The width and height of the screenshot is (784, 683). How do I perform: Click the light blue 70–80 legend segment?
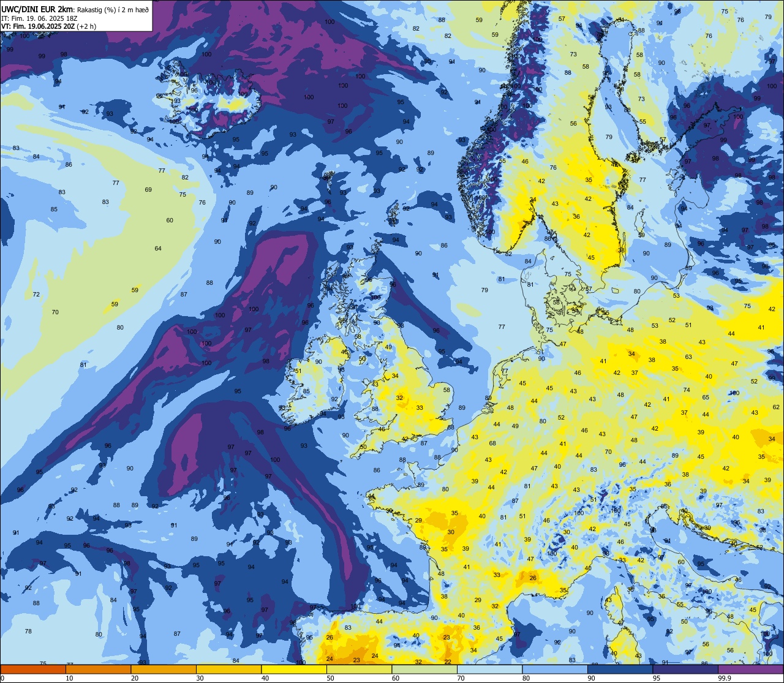pyautogui.click(x=489, y=669)
